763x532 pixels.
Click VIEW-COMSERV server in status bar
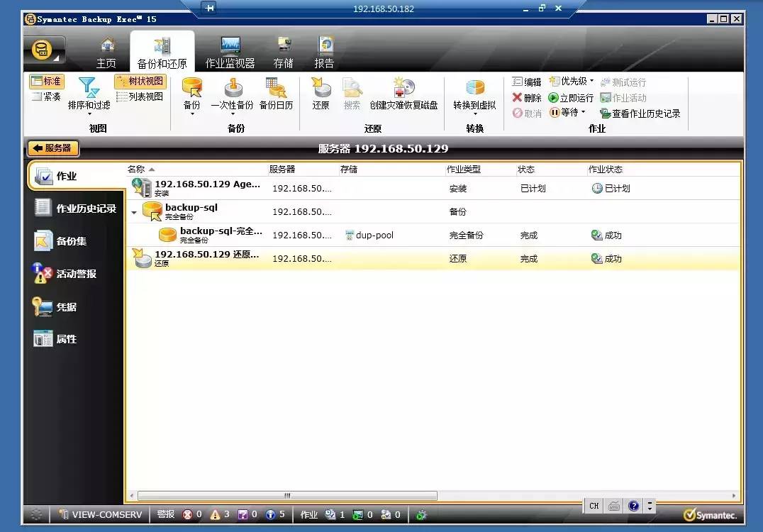[101, 514]
